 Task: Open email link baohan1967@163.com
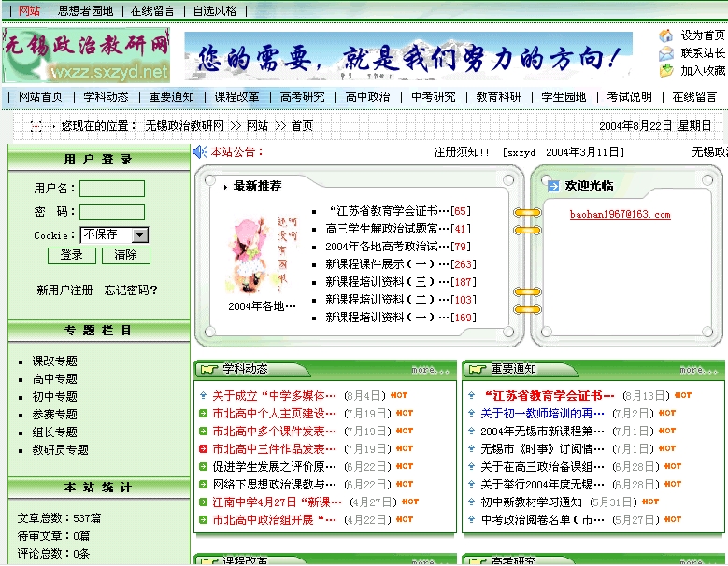pyautogui.click(x=620, y=215)
